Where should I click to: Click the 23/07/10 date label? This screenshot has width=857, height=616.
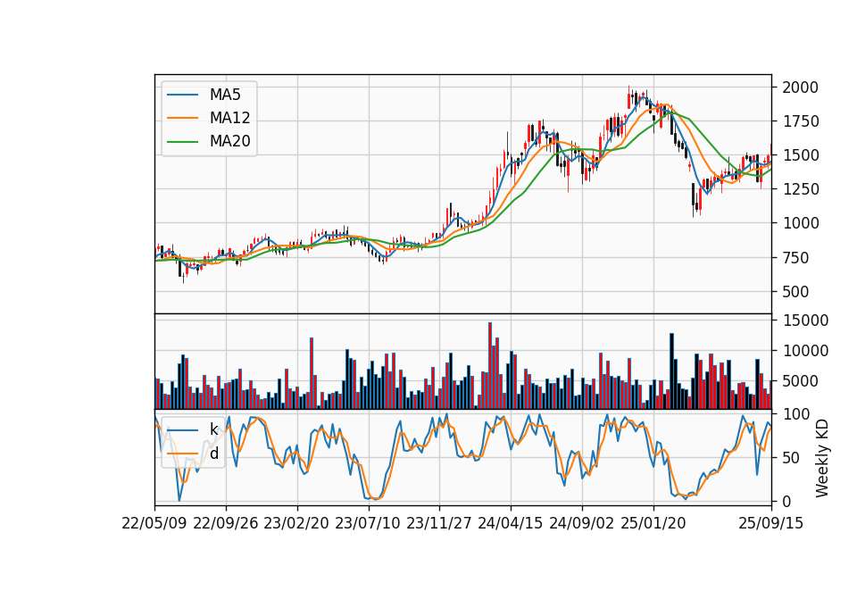[x=368, y=523]
